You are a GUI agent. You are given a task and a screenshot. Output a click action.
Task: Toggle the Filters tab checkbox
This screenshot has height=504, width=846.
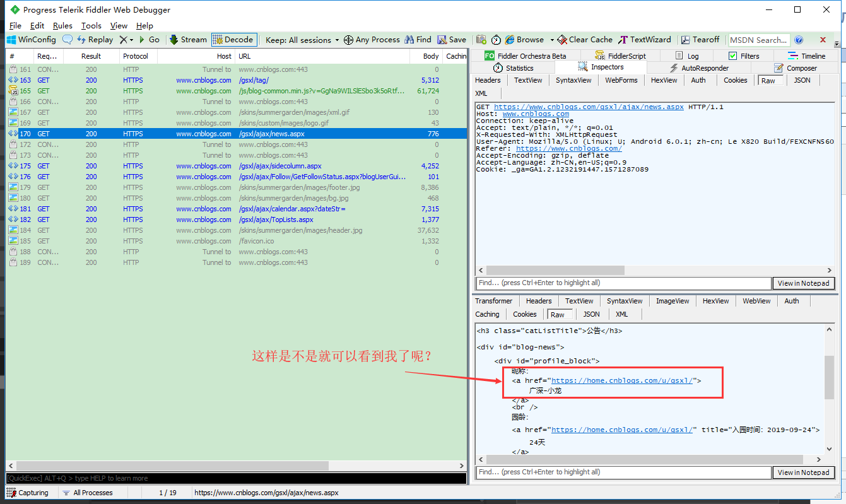pyautogui.click(x=732, y=56)
